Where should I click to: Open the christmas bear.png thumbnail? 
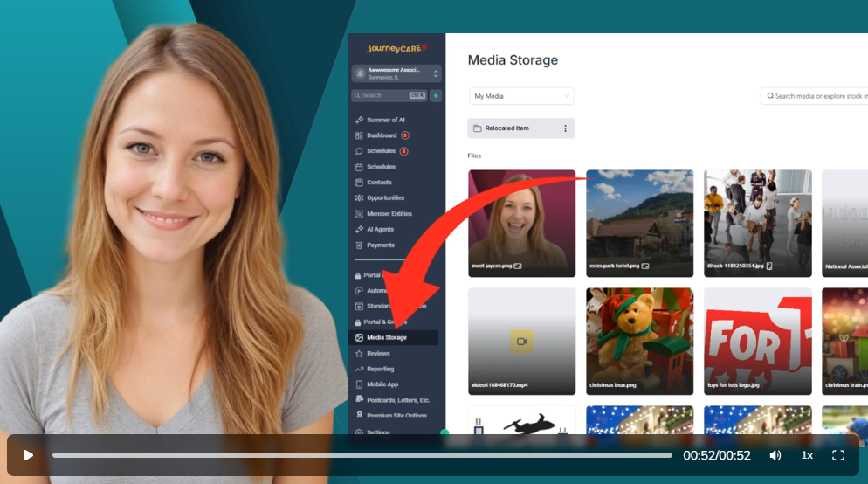[639, 341]
